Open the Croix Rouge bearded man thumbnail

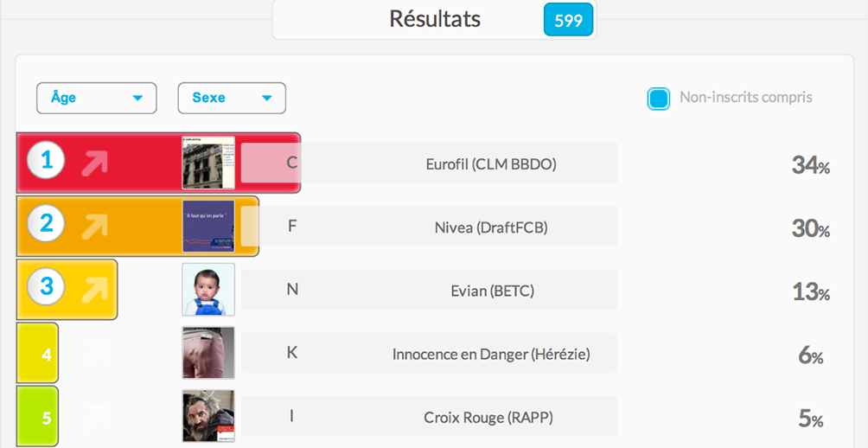[x=208, y=416]
